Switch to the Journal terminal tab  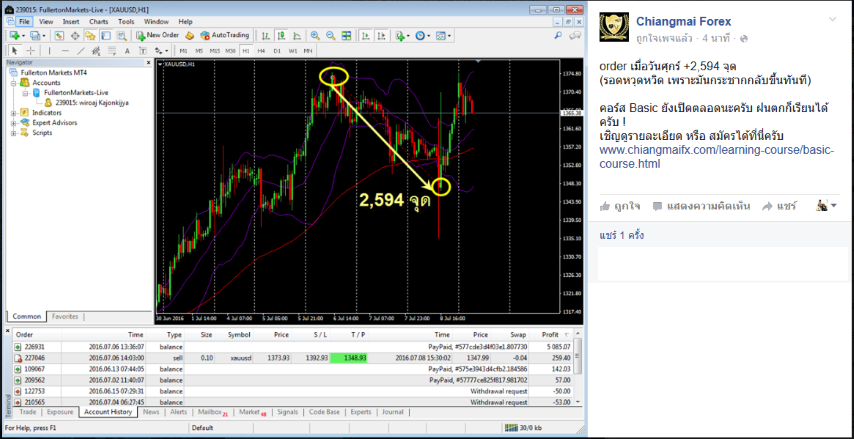393,412
